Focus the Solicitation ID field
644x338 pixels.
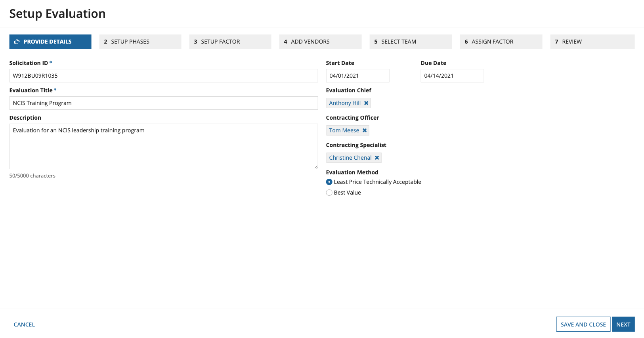164,76
